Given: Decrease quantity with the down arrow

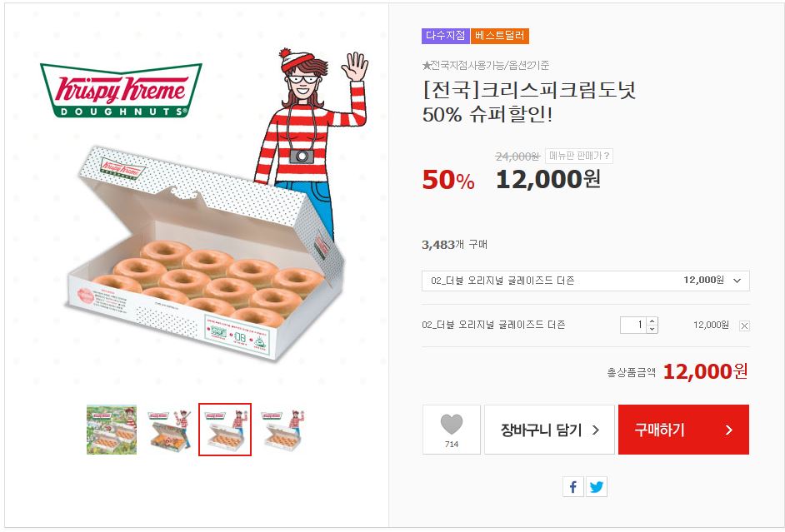Looking at the screenshot, I should 652,329.
